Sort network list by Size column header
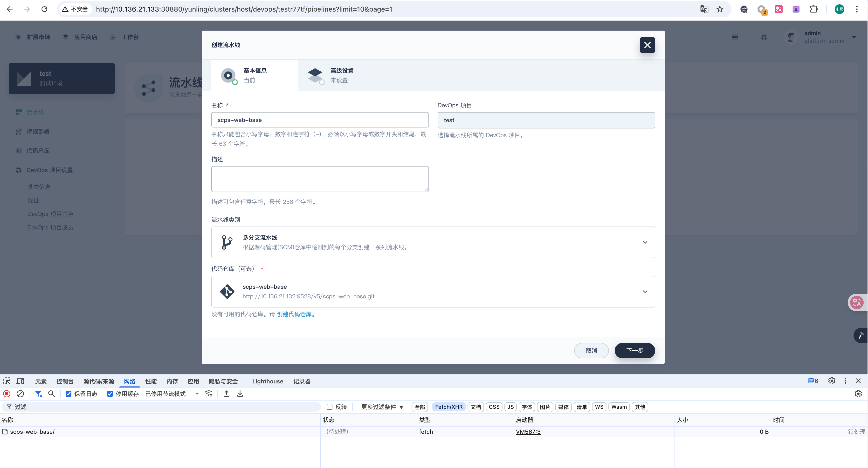The width and height of the screenshot is (868, 468). tap(723, 420)
